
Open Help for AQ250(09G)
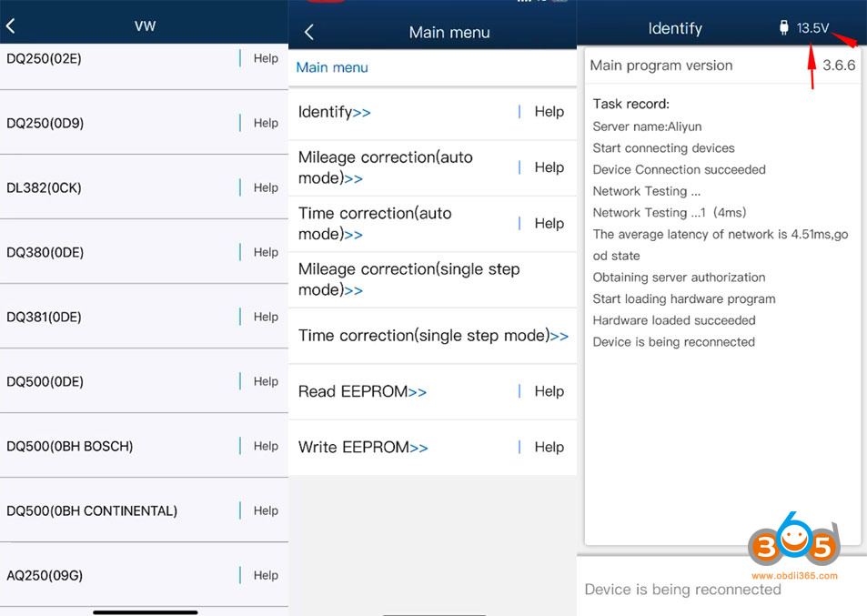pos(266,575)
